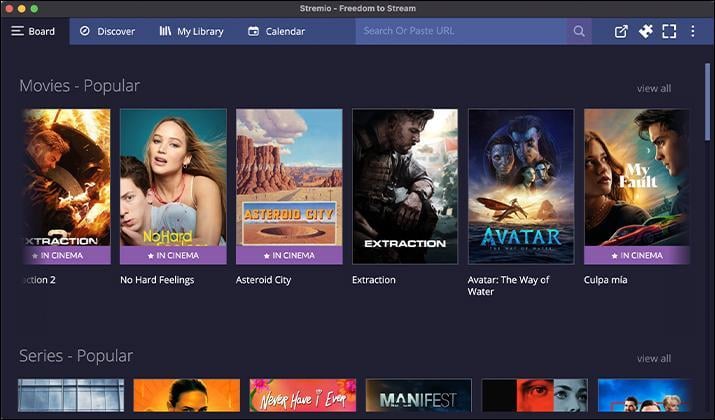Click view all for Series - Popular
This screenshot has width=715, height=420.
point(654,358)
